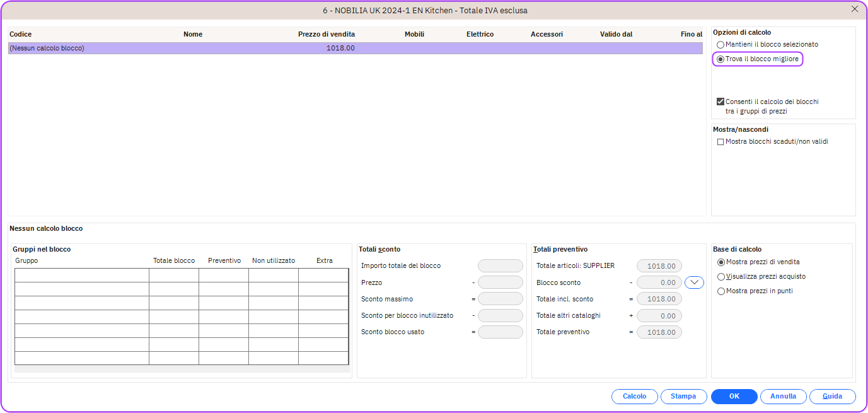Select 'Trova il blocco migliore' radio button
The width and height of the screenshot is (868, 413).
[720, 59]
